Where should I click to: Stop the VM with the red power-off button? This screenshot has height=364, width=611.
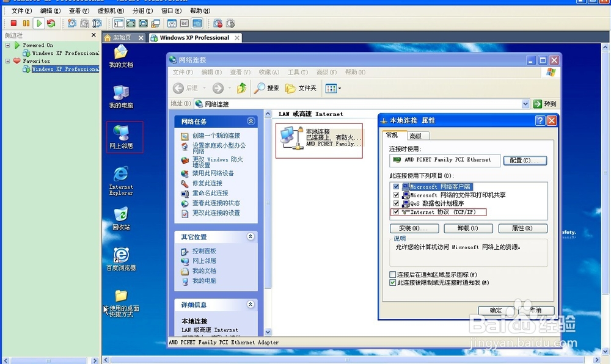(x=13, y=23)
